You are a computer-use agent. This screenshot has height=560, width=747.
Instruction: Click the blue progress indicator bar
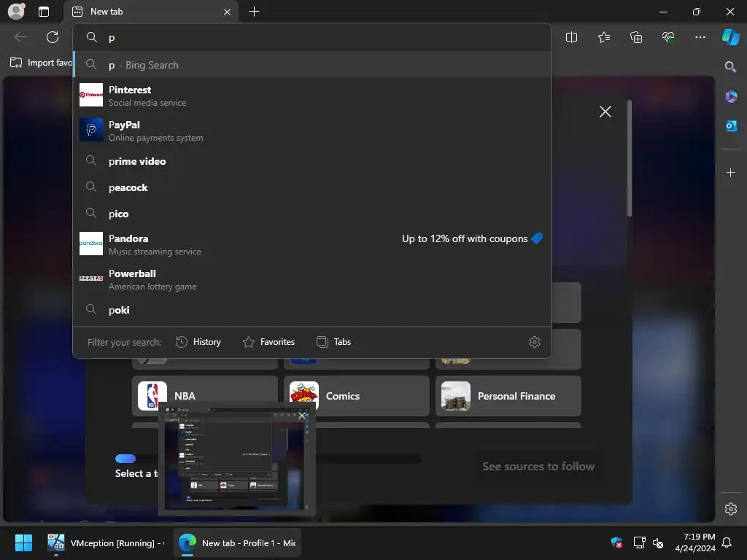[125, 459]
